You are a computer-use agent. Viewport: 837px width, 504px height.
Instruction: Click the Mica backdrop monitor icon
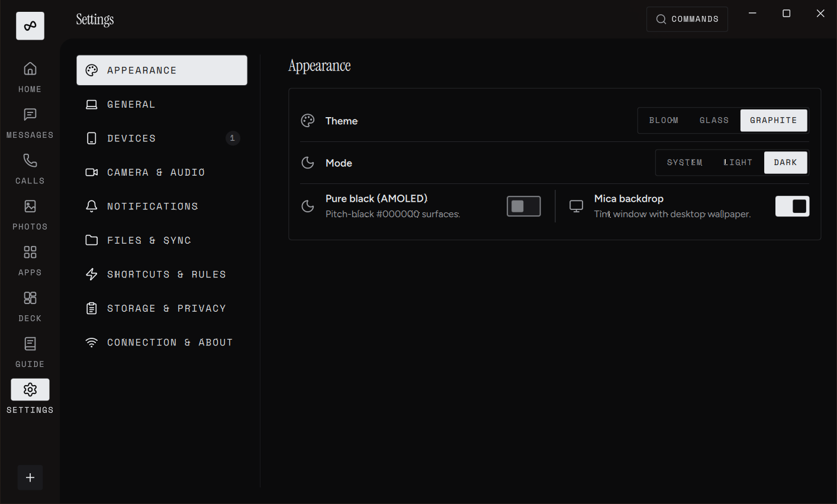tap(577, 206)
